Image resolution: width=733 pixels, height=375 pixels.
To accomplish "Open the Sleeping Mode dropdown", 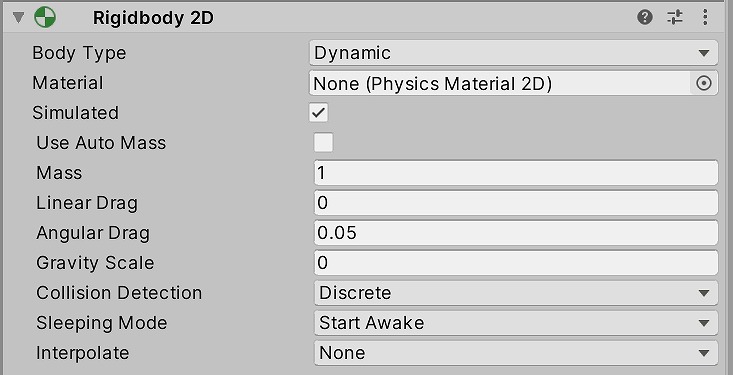I will (x=516, y=323).
